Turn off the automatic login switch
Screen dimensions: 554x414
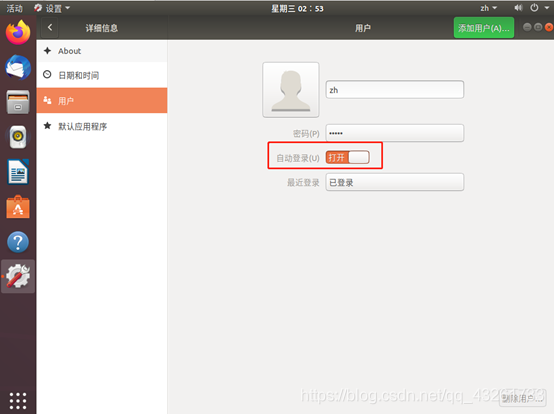point(348,157)
